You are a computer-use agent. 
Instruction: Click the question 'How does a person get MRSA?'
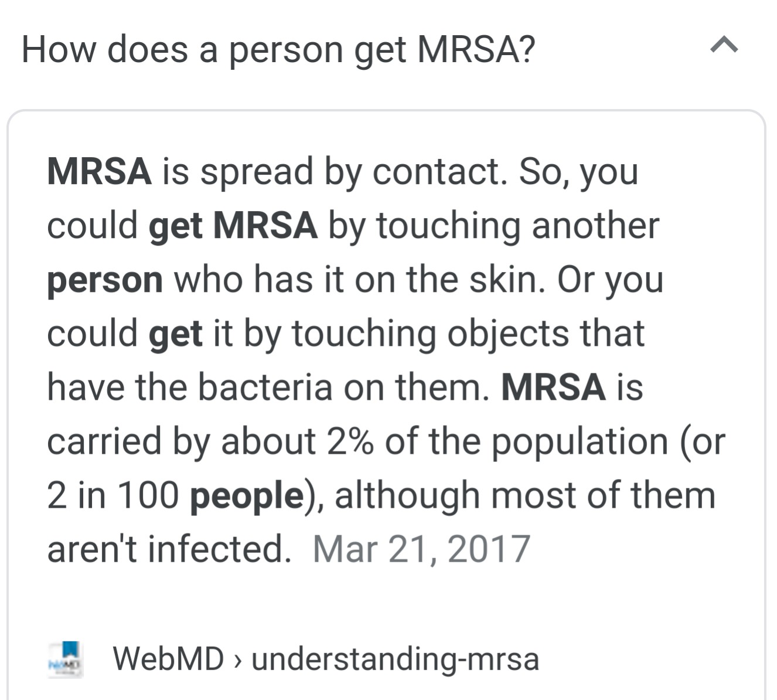tap(278, 49)
